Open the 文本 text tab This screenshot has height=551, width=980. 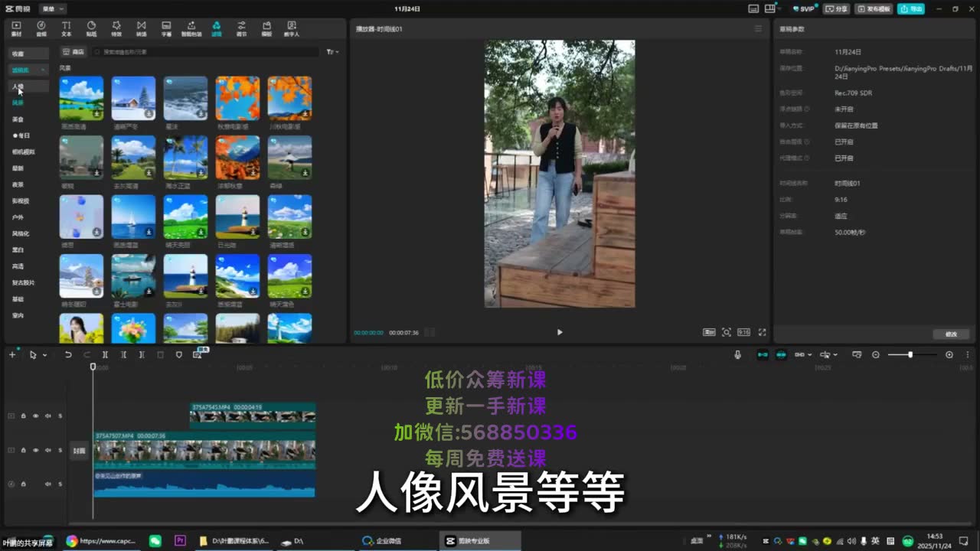(67, 29)
